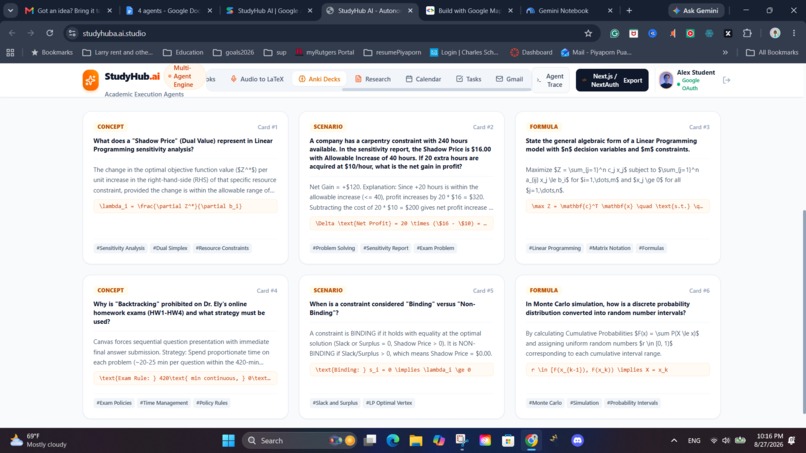Image resolution: width=806 pixels, height=453 pixels.
Task: Open the Extensions puzzle icon
Action: point(747,33)
